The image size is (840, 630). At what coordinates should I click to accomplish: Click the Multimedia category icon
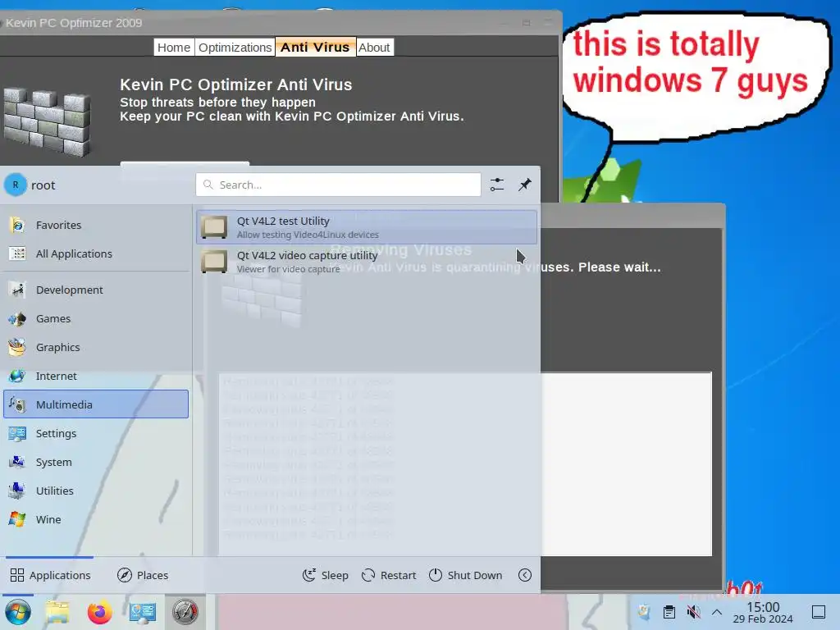[x=17, y=404]
